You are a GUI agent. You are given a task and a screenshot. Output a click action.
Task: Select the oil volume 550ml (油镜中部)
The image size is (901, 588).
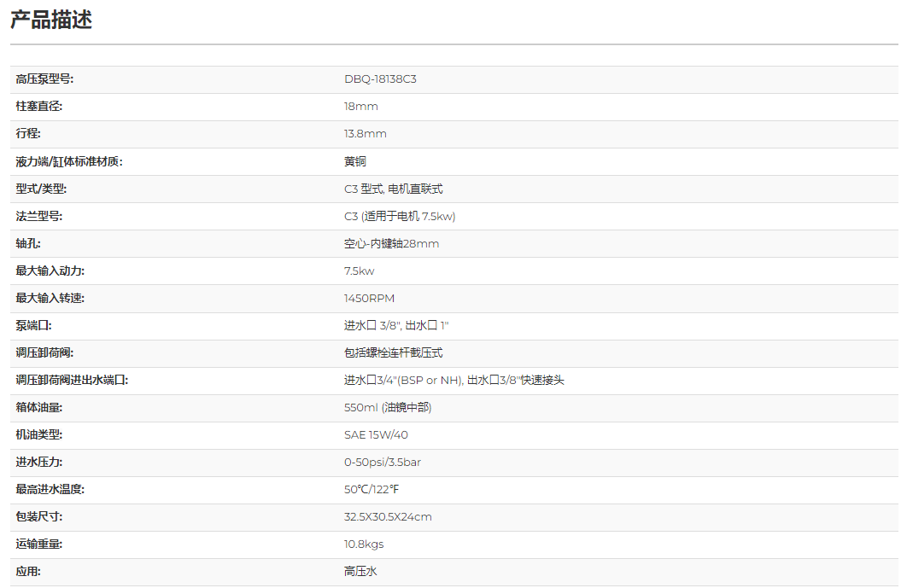click(x=388, y=407)
